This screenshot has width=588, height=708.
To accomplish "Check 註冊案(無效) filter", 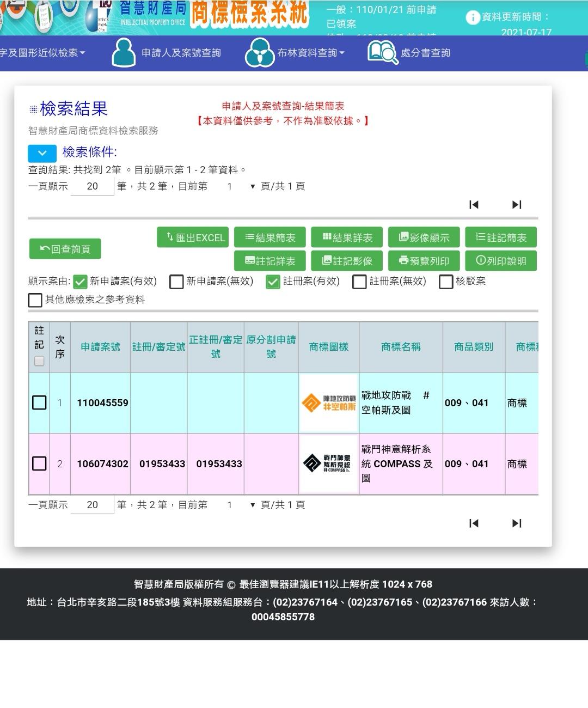I will tap(359, 282).
